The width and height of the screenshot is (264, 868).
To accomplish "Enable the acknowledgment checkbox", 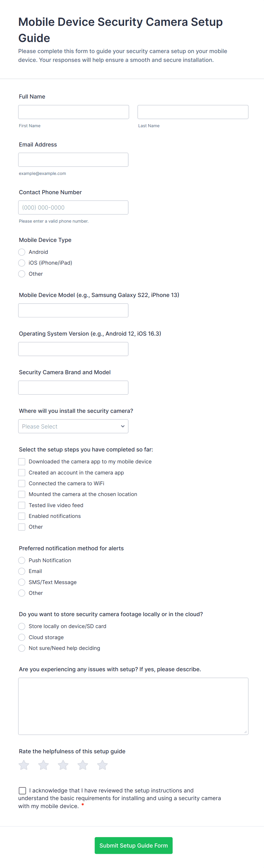I will tap(22, 790).
